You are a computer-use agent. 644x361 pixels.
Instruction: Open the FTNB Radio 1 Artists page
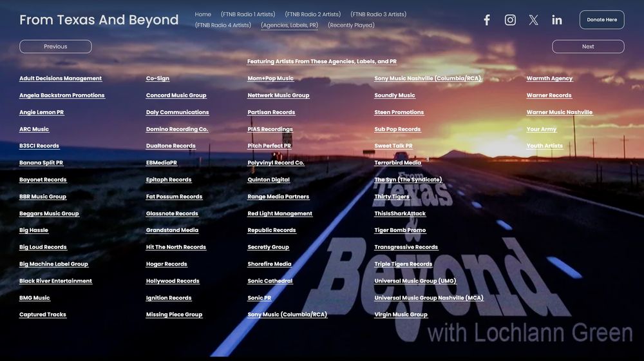click(x=248, y=14)
